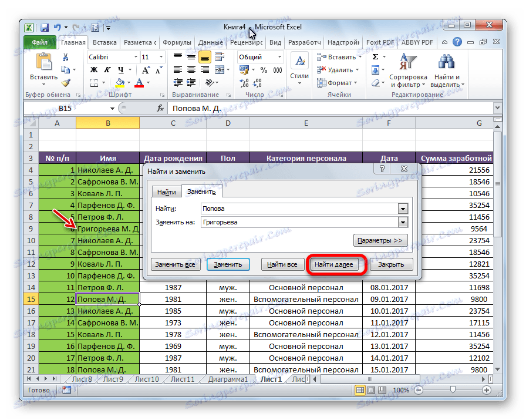
Task: Click the Cut scissors icon
Action: pyautogui.click(x=65, y=57)
